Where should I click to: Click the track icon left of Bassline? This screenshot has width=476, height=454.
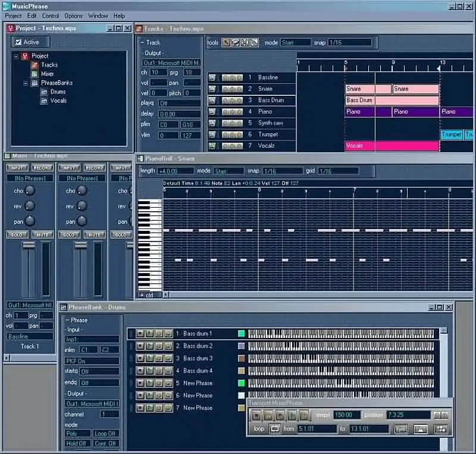coord(212,77)
